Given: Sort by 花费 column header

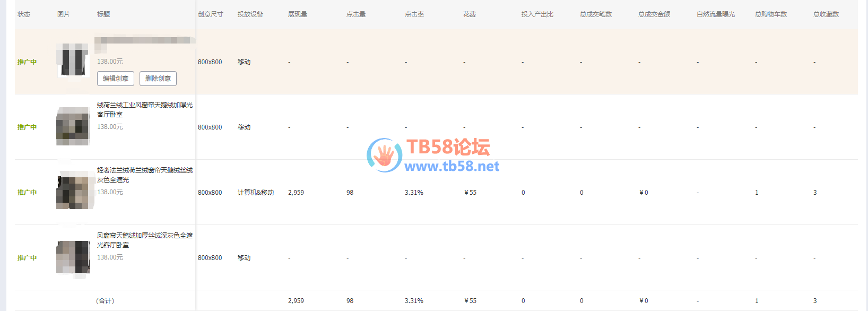Looking at the screenshot, I should click(x=470, y=14).
